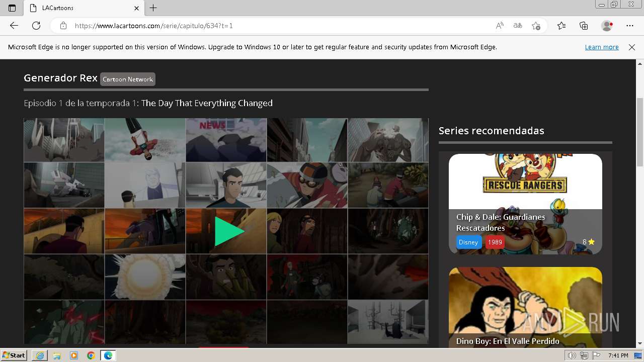Click the address bar URL
The height and width of the screenshot is (362, 644).
pos(154,26)
